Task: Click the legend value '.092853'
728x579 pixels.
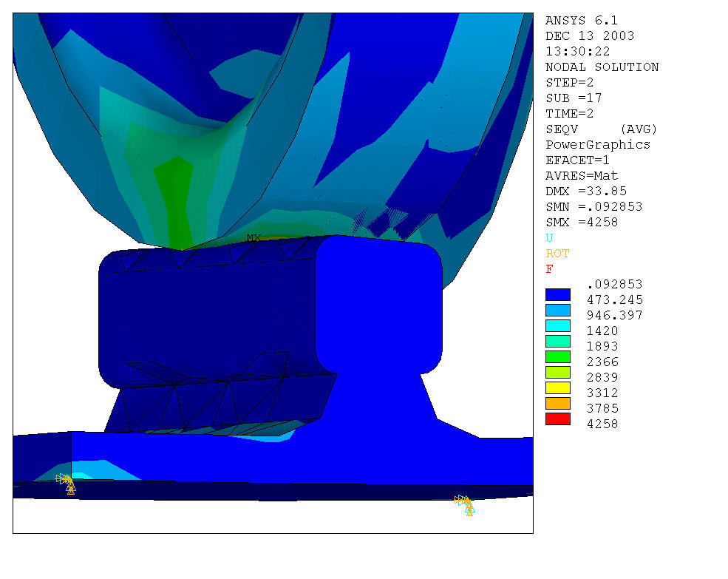Action: [x=615, y=284]
